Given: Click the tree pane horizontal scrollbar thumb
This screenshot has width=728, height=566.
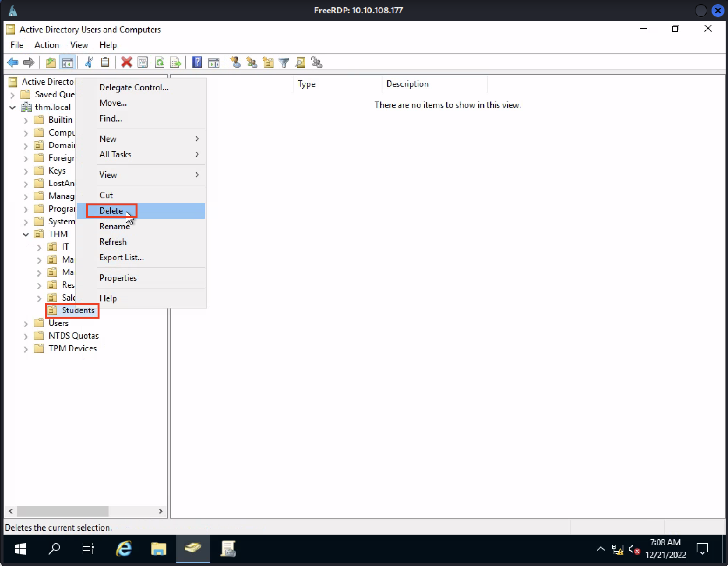Looking at the screenshot, I should tap(63, 511).
